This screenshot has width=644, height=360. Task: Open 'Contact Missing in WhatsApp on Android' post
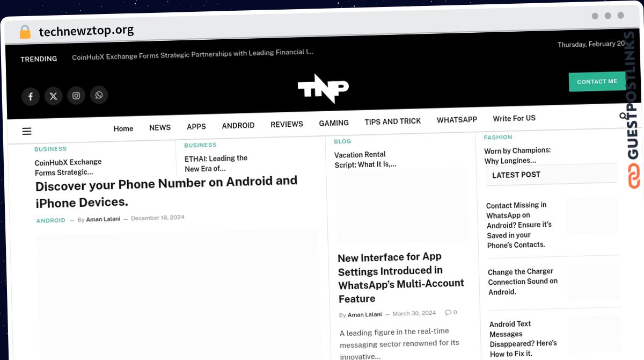[519, 225]
